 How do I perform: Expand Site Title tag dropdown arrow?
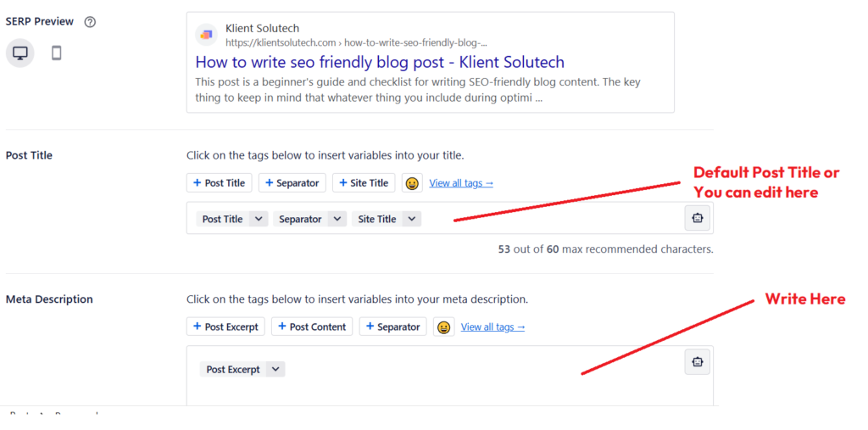pos(412,219)
